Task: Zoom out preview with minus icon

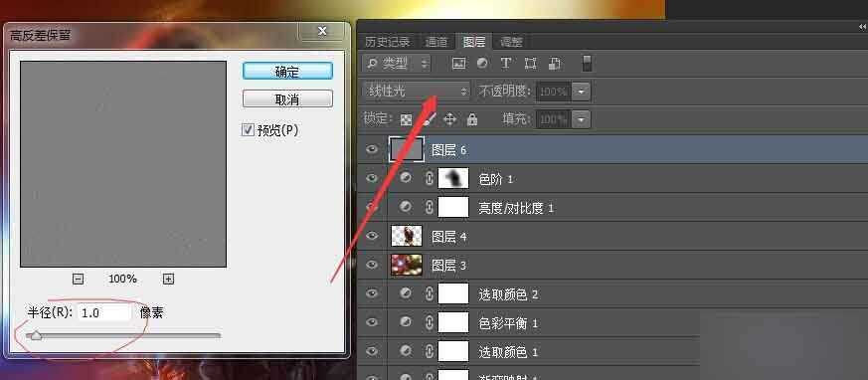Action: (x=79, y=280)
